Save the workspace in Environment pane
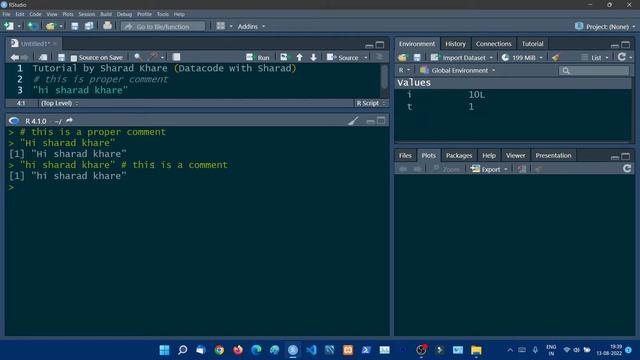640x360 pixels. point(417,58)
